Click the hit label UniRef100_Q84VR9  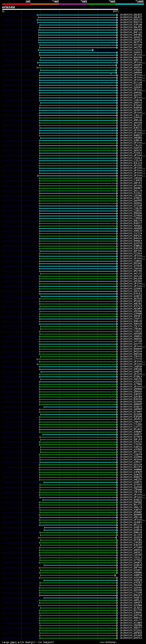click(131, 30)
